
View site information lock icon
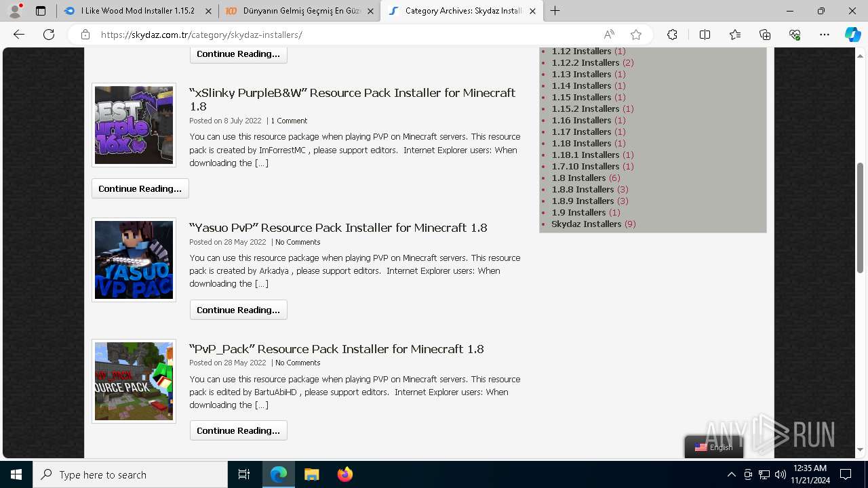(x=85, y=35)
